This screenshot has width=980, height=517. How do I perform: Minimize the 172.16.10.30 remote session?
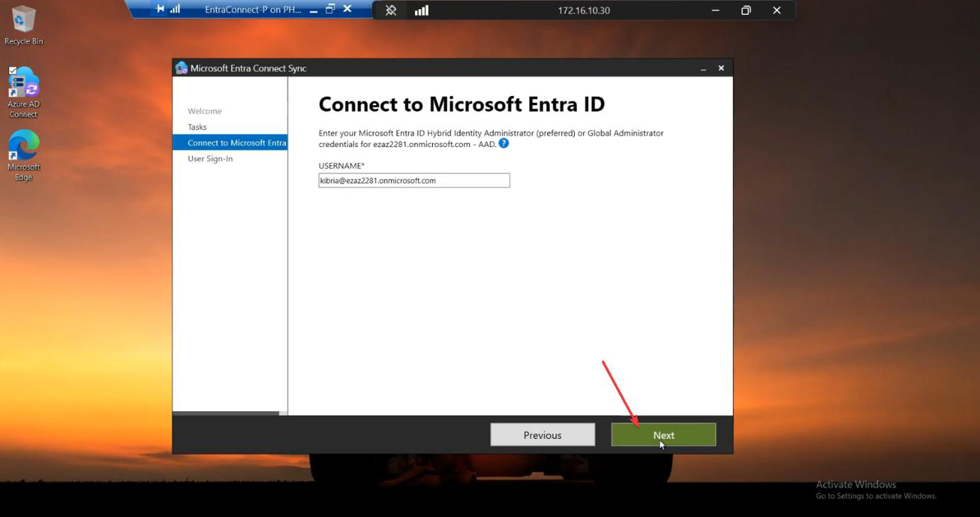pos(715,10)
